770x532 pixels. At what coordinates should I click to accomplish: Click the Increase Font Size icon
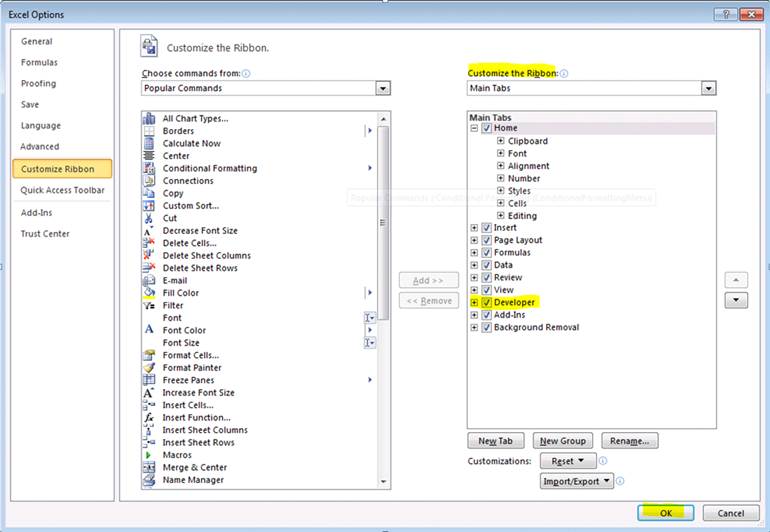(149, 392)
